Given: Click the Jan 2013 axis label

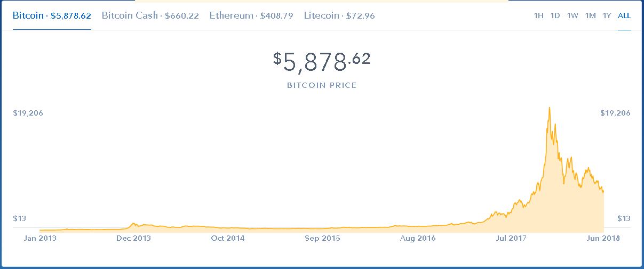Looking at the screenshot, I should (x=40, y=238).
